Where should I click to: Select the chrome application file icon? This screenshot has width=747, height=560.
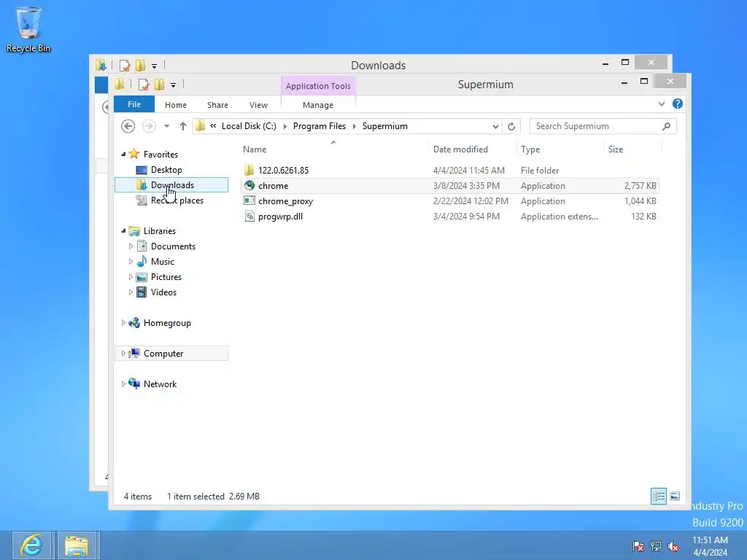(x=249, y=186)
